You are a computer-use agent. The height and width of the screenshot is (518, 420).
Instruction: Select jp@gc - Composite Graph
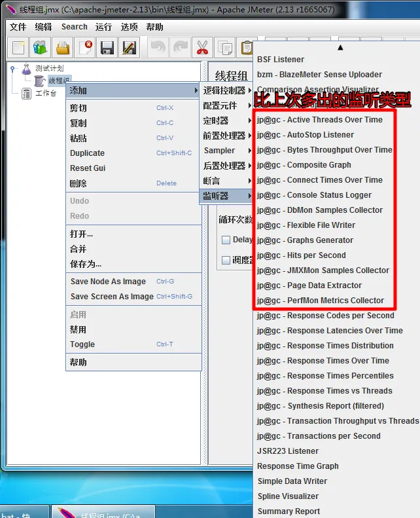pyautogui.click(x=304, y=165)
